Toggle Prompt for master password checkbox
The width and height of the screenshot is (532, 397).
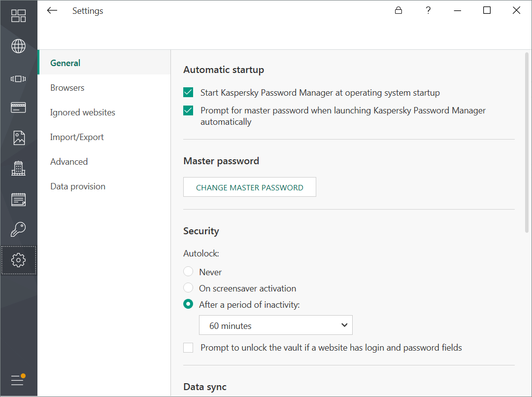[x=188, y=110]
